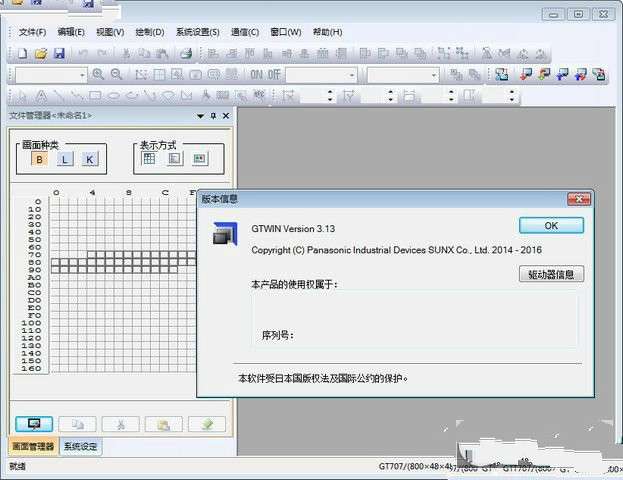
Task: Click the monitor icon with the green and orange arrows
Action: tap(544, 74)
